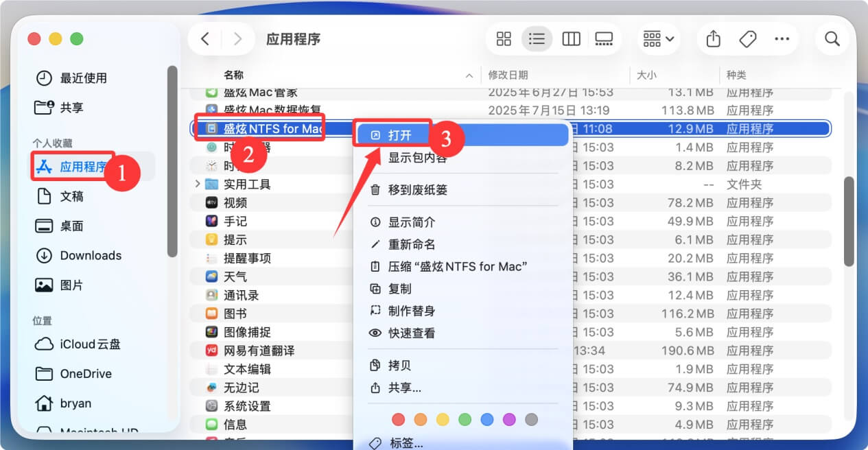Open the group-by dropdown in toolbar
Screen dimensions: 868x450
point(657,39)
